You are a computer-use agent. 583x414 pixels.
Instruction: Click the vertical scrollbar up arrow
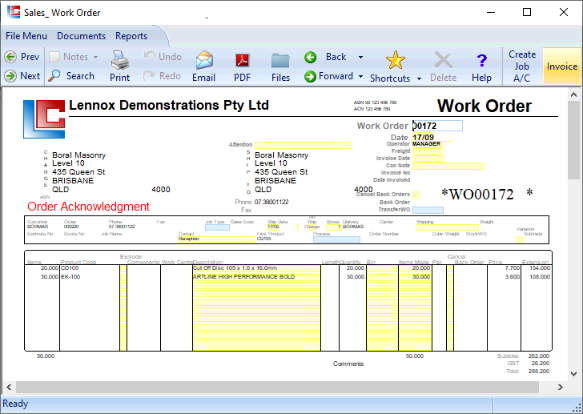[574, 94]
